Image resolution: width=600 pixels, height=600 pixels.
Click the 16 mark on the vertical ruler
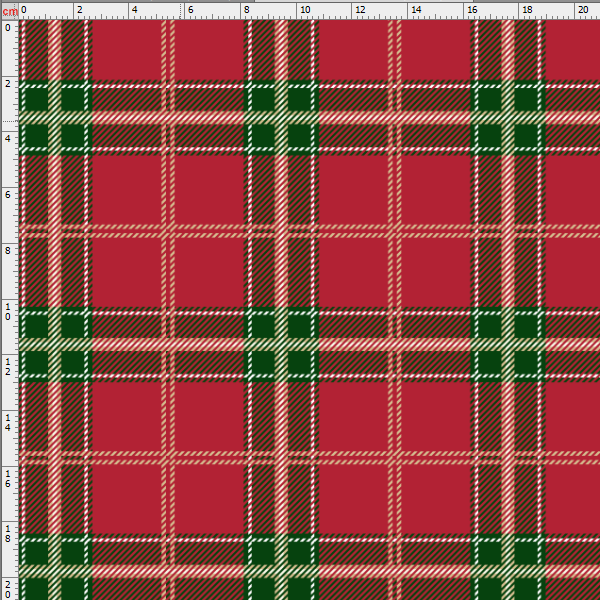(8, 478)
